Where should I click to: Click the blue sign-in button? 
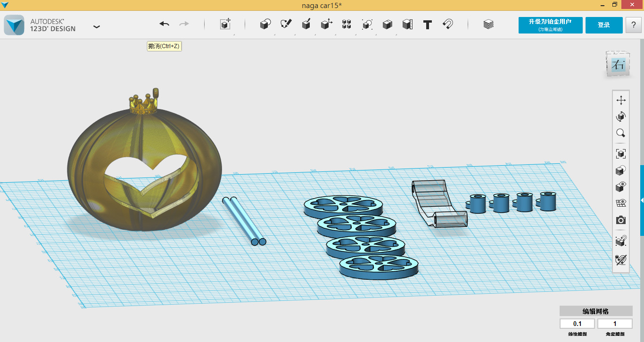[x=603, y=25]
